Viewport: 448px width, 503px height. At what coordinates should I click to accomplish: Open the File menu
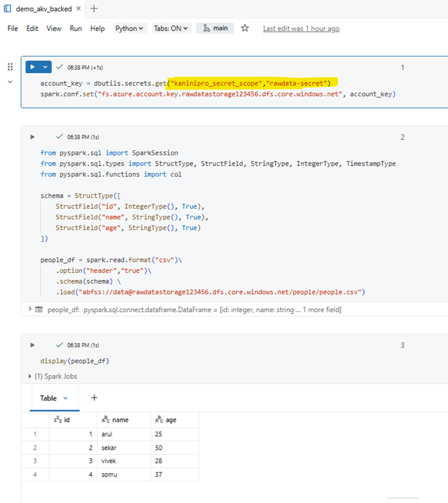coord(13,28)
